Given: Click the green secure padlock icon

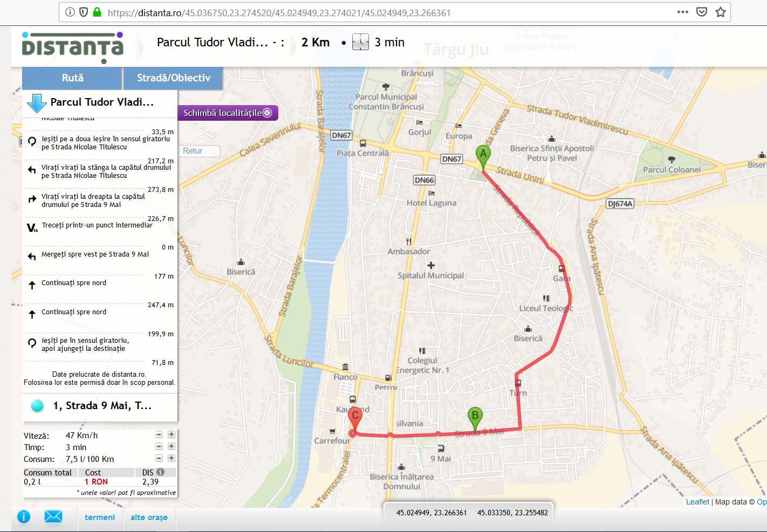Looking at the screenshot, I should 97,12.
